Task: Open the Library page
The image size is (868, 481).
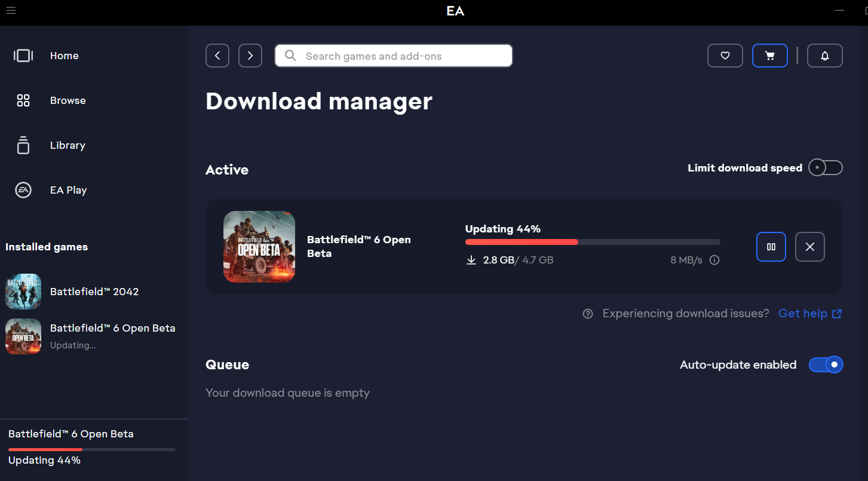Action: click(x=68, y=145)
